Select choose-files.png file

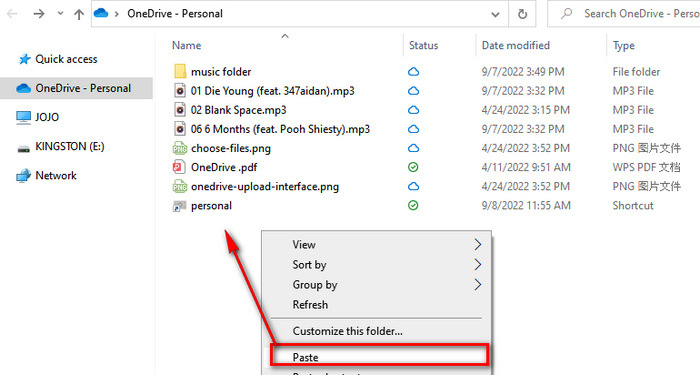pyautogui.click(x=231, y=149)
